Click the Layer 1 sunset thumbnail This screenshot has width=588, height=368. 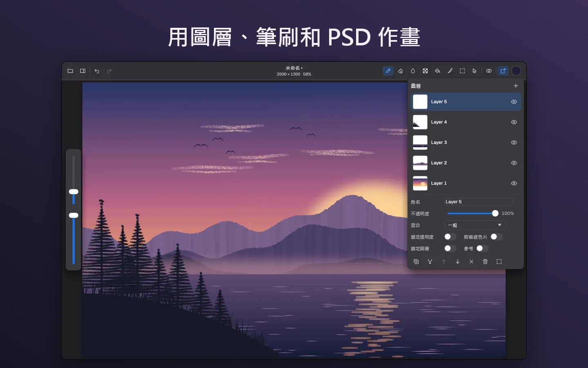point(420,183)
